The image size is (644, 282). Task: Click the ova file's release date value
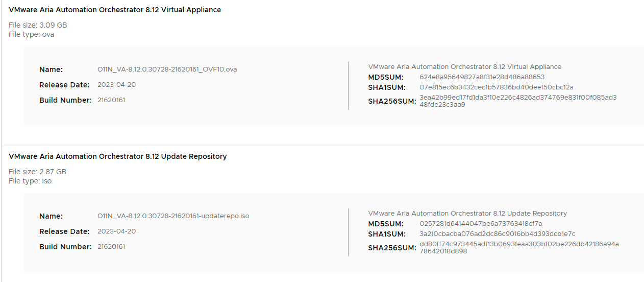pos(116,85)
